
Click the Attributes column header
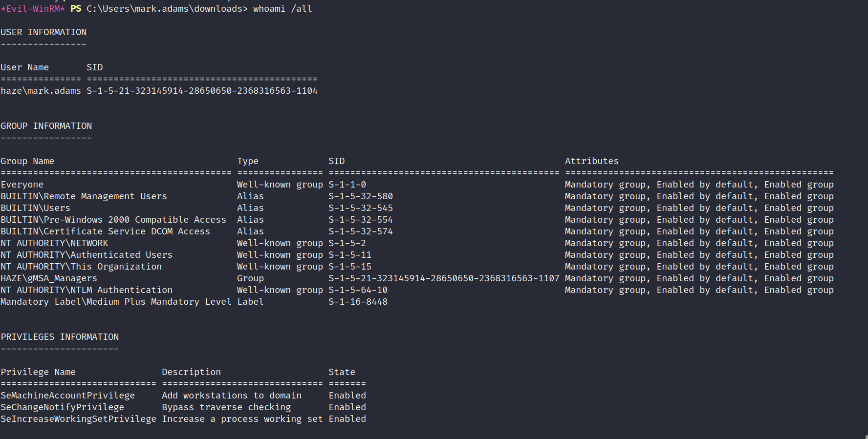pos(591,161)
